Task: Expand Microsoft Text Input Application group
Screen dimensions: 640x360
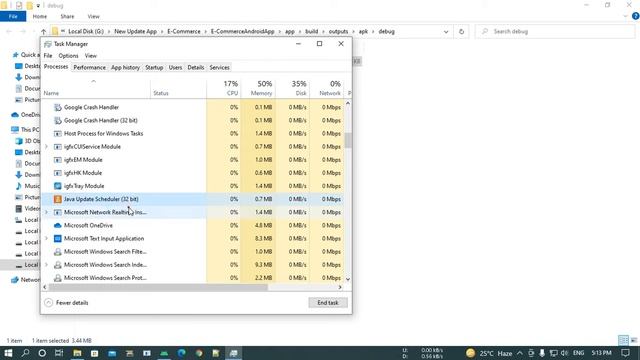Action: (46, 238)
